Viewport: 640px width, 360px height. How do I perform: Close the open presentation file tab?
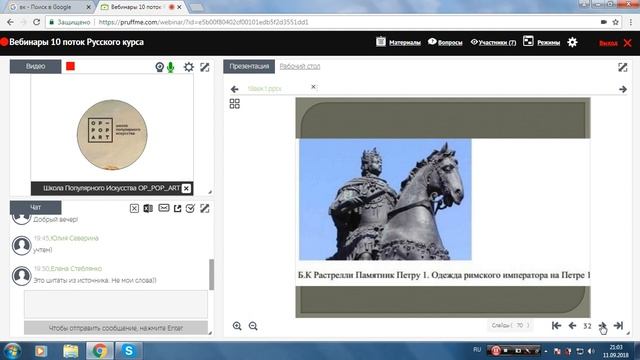(313, 87)
